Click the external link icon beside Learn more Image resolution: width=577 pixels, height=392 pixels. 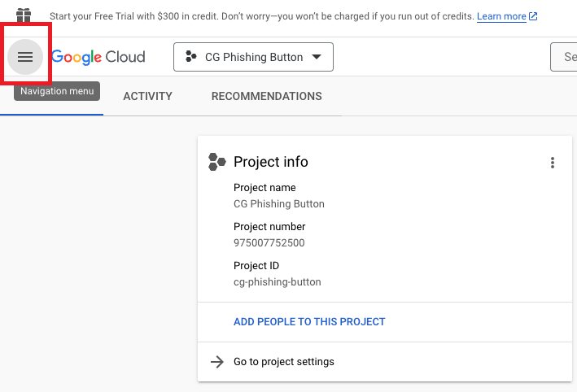[x=533, y=16]
